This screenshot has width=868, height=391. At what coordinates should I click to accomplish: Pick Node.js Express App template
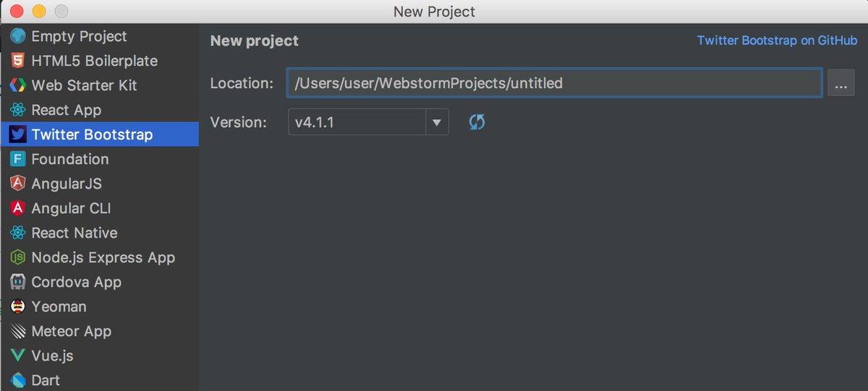click(99, 257)
